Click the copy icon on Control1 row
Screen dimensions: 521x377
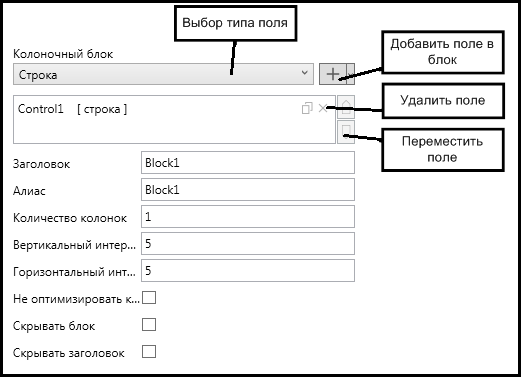307,108
